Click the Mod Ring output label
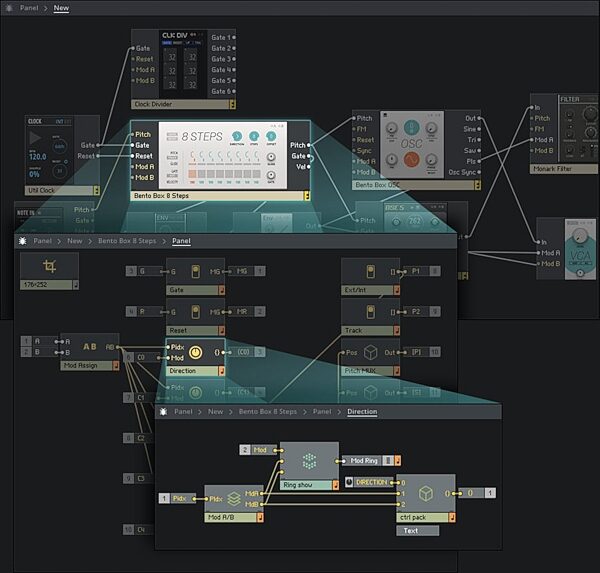600x573 pixels. tap(364, 461)
